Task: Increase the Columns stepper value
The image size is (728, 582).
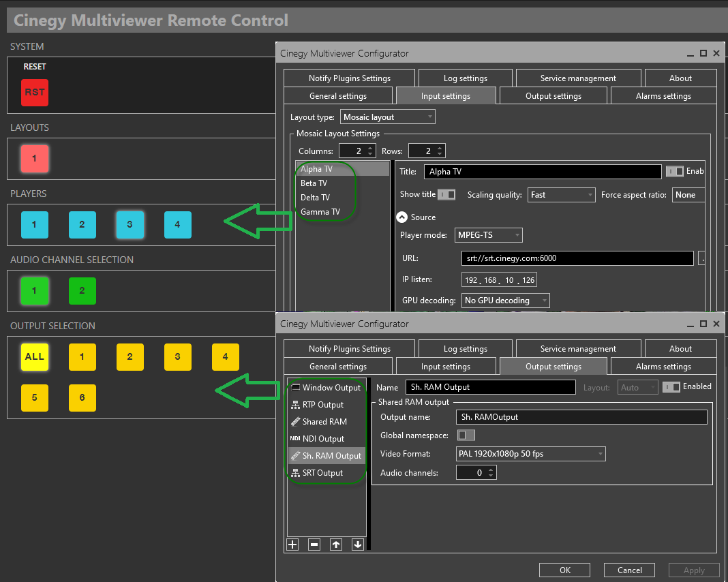Action: tap(370, 148)
